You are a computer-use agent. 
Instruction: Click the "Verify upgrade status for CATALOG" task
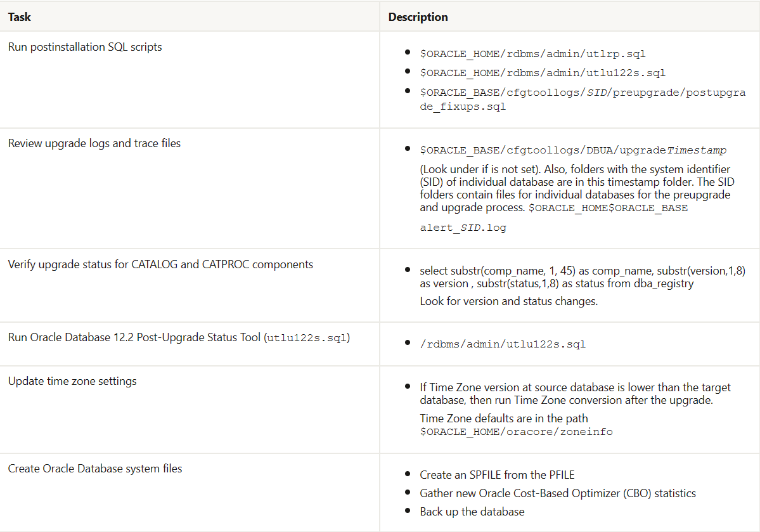(160, 264)
